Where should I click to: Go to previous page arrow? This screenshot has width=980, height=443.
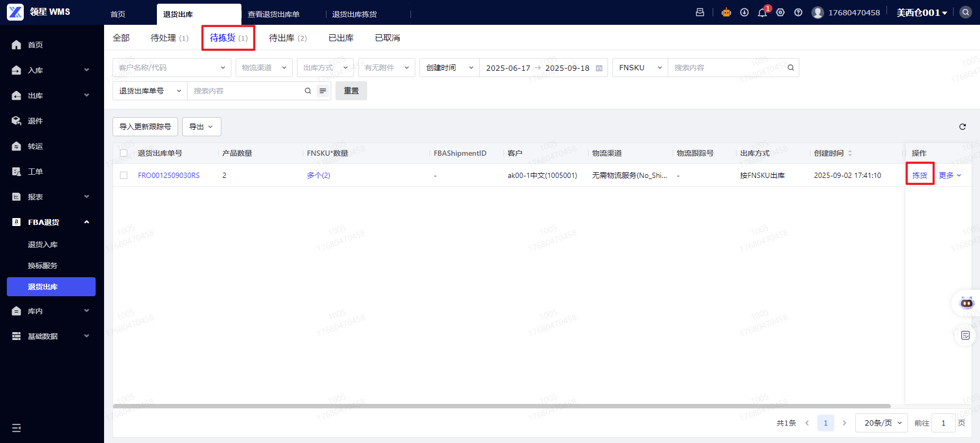pyautogui.click(x=807, y=423)
